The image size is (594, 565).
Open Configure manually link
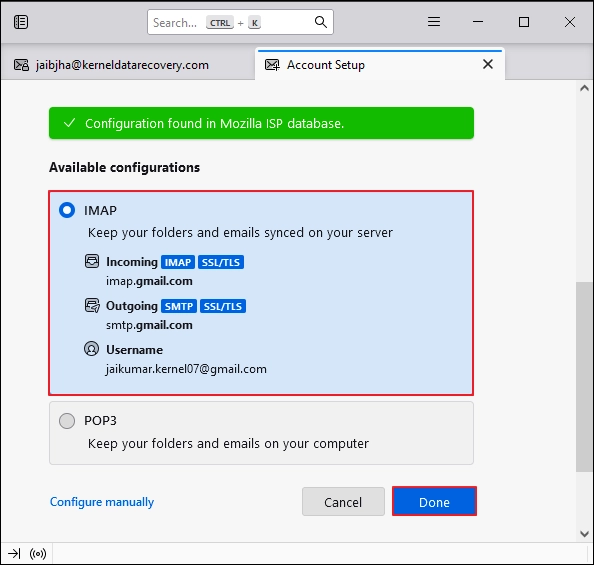pyautogui.click(x=102, y=502)
